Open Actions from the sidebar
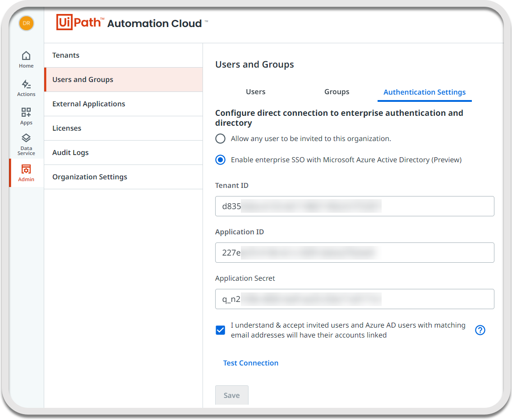The height and width of the screenshot is (420, 512). point(26,88)
